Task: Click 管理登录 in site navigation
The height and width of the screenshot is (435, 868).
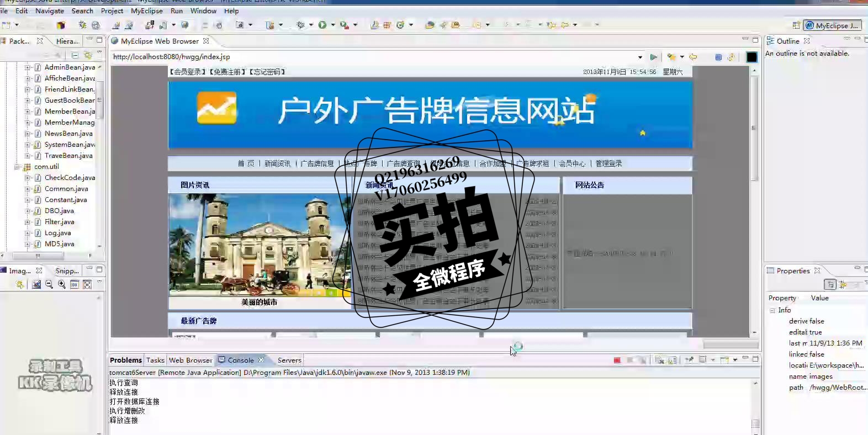Action: (608, 163)
